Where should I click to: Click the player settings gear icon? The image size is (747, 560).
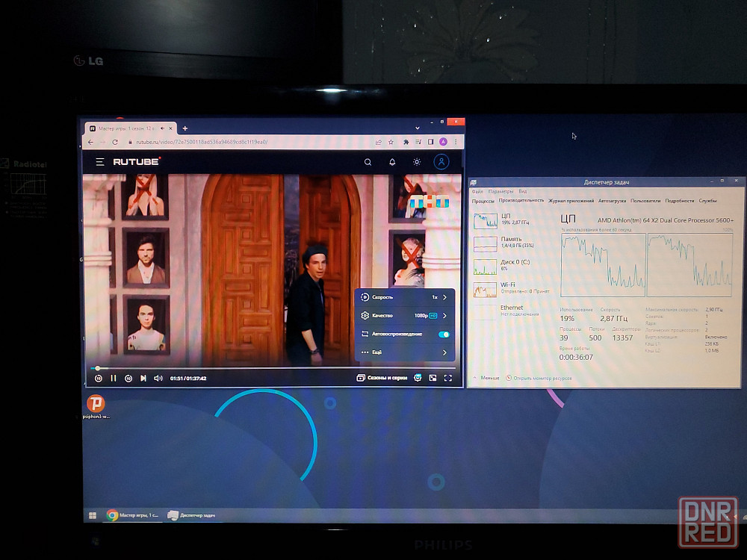point(418,378)
